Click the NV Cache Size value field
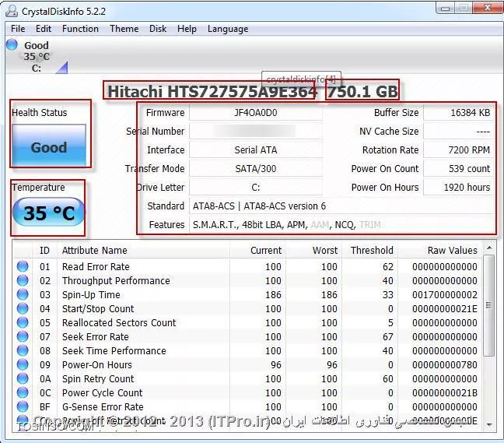This screenshot has height=443, width=504. [x=459, y=132]
